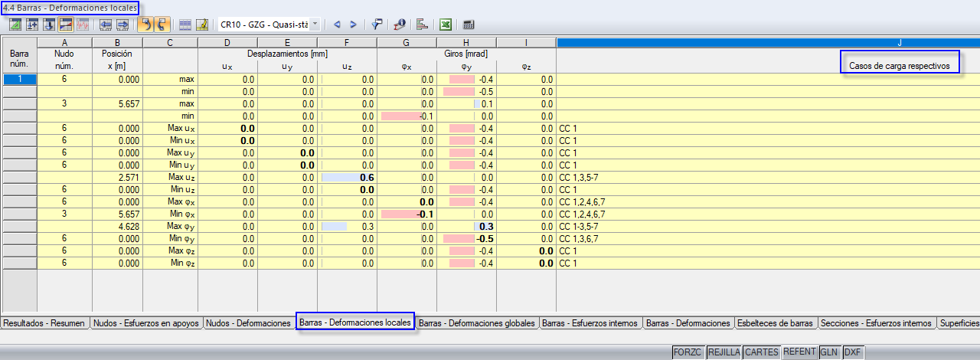Viewport: 980px width, 360px height.
Task: Open the Nudos - Deformaciones tab
Action: tap(249, 323)
